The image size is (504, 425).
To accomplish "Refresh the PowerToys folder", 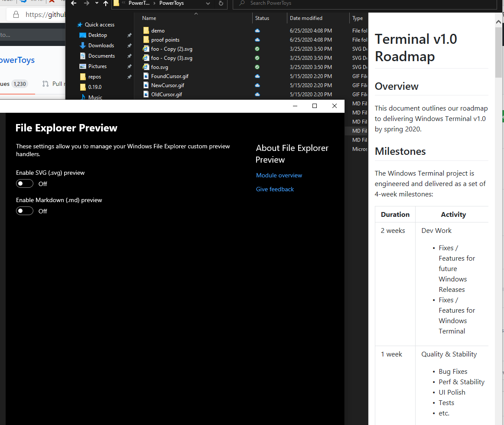I will tap(221, 3).
